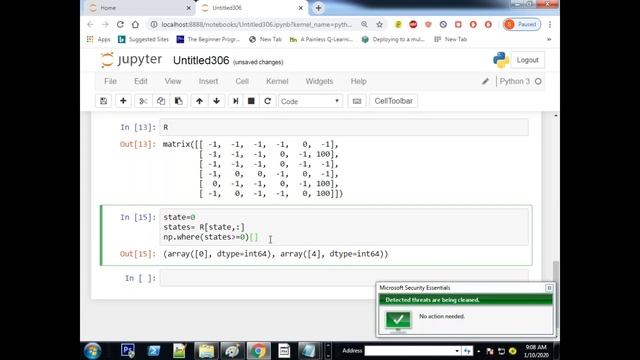Click the pencil edit-mode indicator icon

(x=485, y=81)
